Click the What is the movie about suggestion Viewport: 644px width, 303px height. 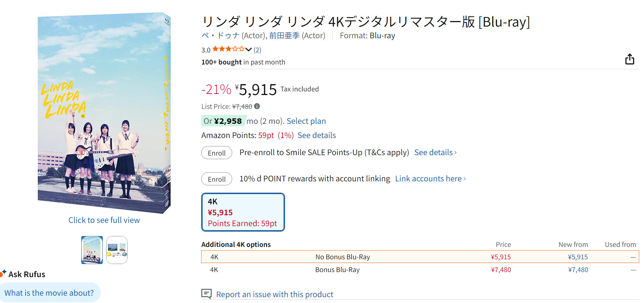click(x=49, y=293)
